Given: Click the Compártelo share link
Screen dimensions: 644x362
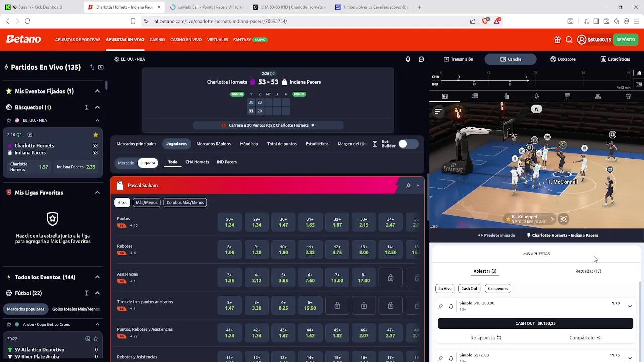Looking at the screenshot, I should point(585,338).
